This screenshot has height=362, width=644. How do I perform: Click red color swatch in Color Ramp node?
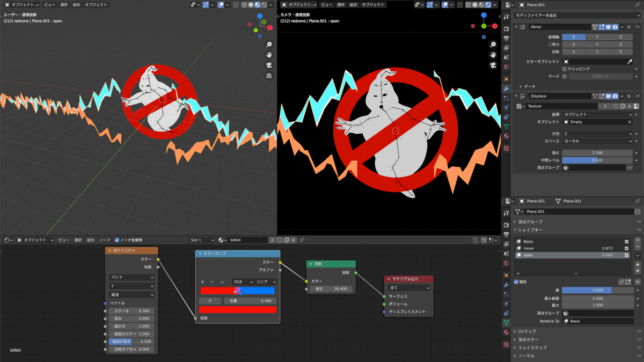pyautogui.click(x=238, y=309)
